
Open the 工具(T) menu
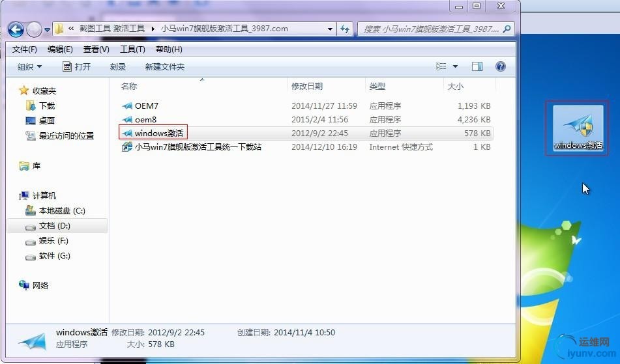pyautogui.click(x=132, y=49)
